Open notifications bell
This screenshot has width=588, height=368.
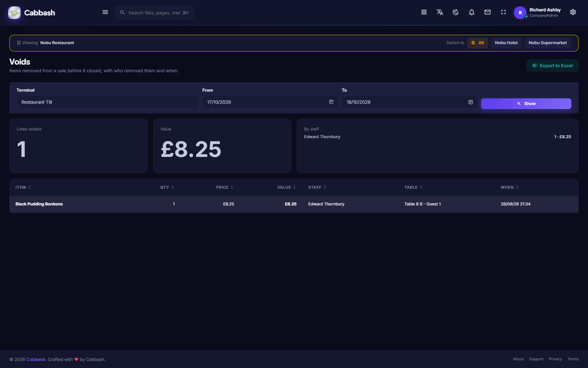pos(471,12)
